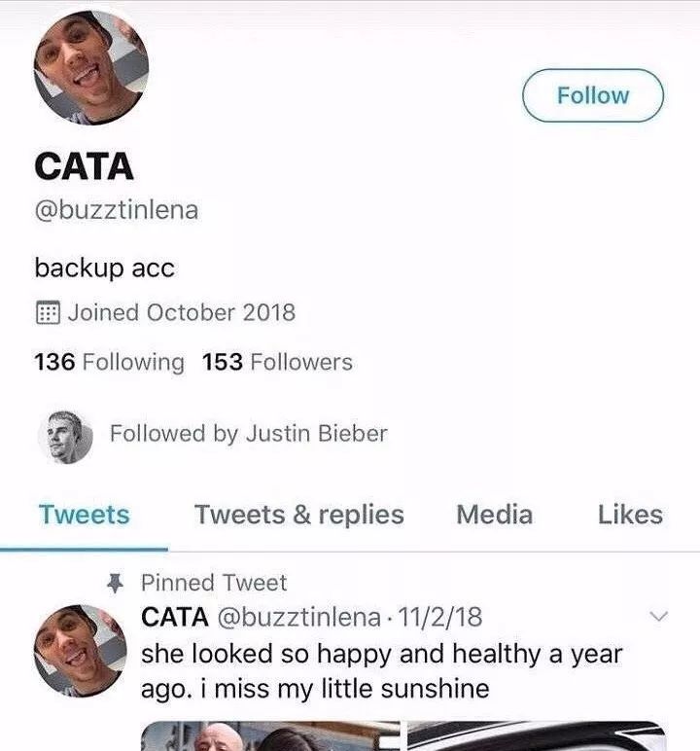Open the left photo in the pinned tweet
Viewport: 700px width, 751px height.
click(x=270, y=736)
